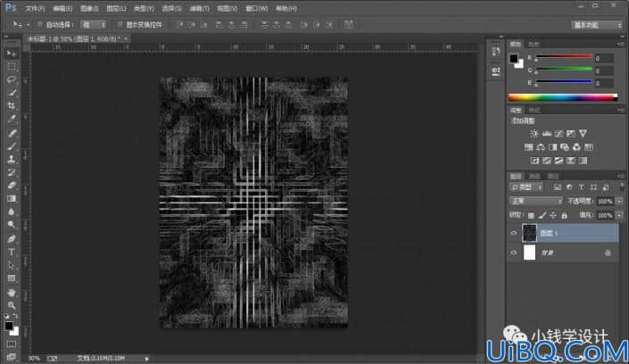The image size is (629, 364).
Task: Click the foreground color swatch in the toolbox
Action: (9, 326)
